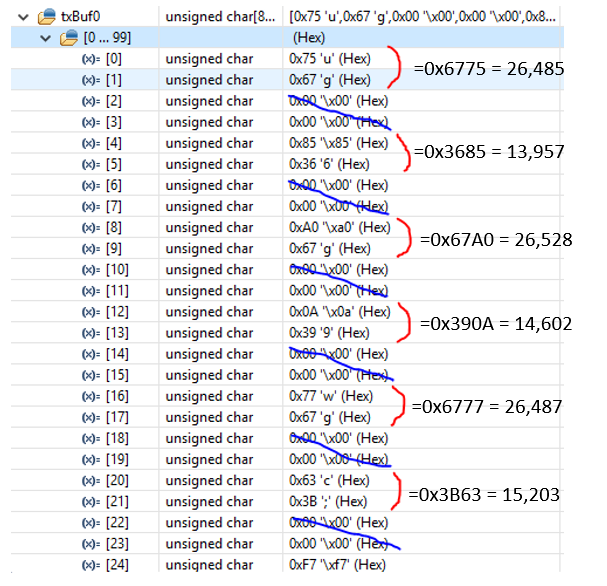This screenshot has height=586, width=607.
Task: Click the variable icon for element [7]
Action: tap(91, 207)
